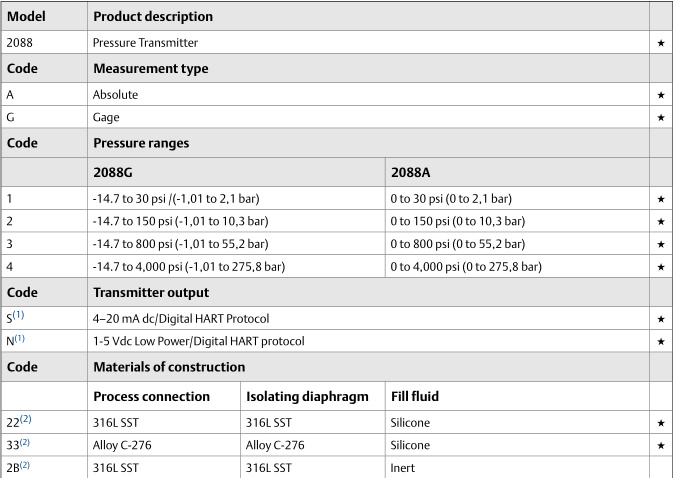Click the star for the 0 to 800 psi range
This screenshot has width=673, height=478.
(660, 244)
